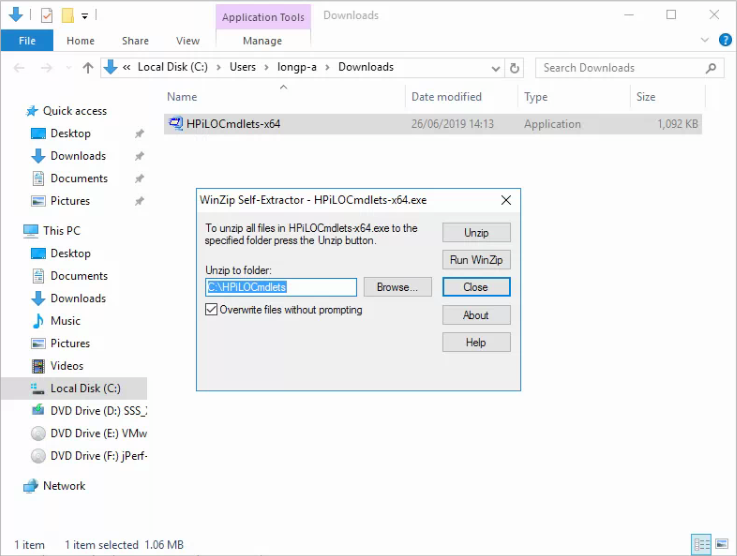Screen dimensions: 737x556
Task: Open DVD Drive (F:) jPerf
Action: coord(98,456)
